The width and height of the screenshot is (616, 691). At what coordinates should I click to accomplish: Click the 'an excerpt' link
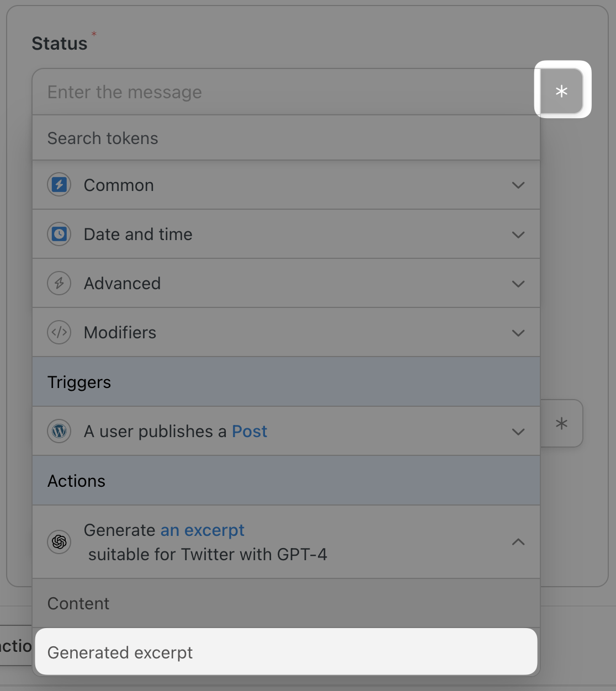click(203, 530)
